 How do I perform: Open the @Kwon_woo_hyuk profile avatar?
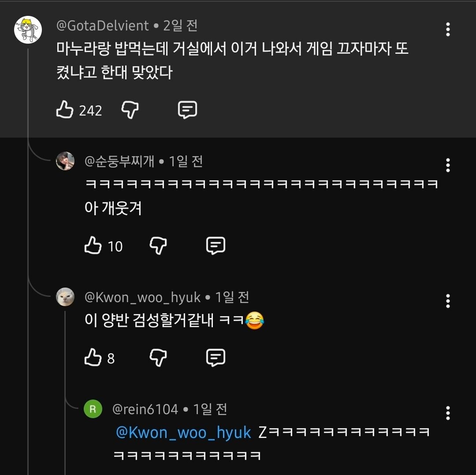tap(65, 297)
